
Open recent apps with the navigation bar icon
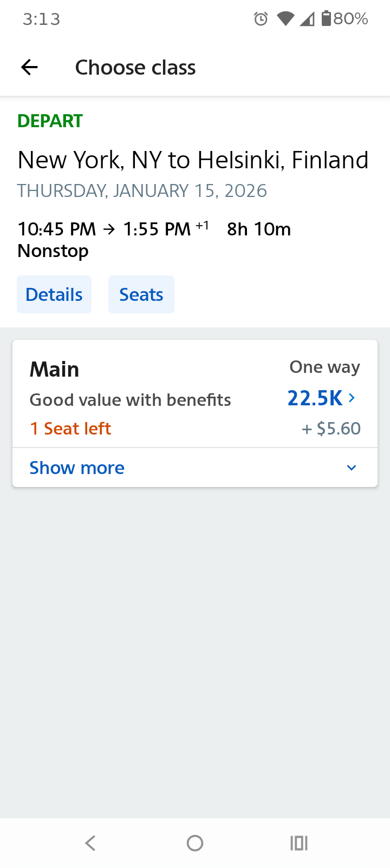(299, 843)
